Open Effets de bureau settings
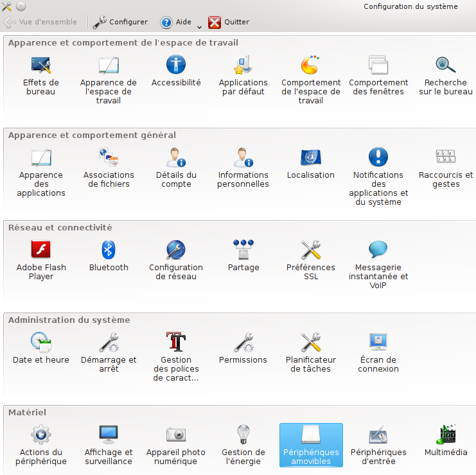476x475 pixels. (x=41, y=76)
